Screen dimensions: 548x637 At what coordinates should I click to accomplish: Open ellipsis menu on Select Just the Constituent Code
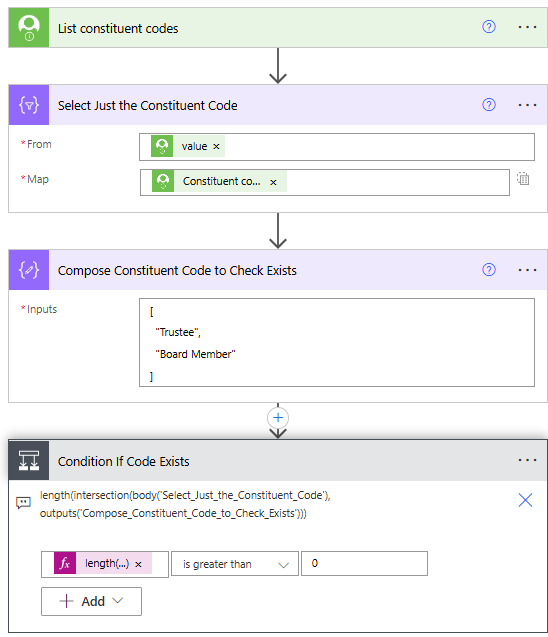pyautogui.click(x=527, y=105)
